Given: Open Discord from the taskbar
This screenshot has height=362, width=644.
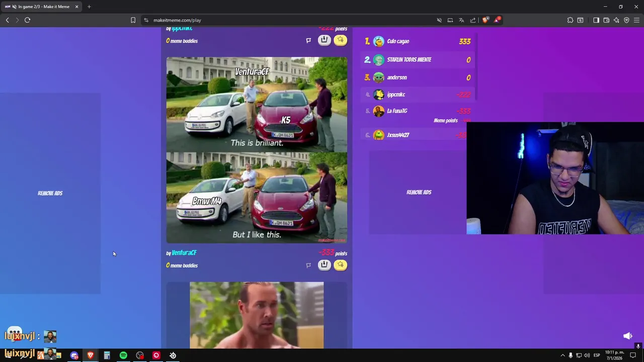Looking at the screenshot, I should (74, 355).
